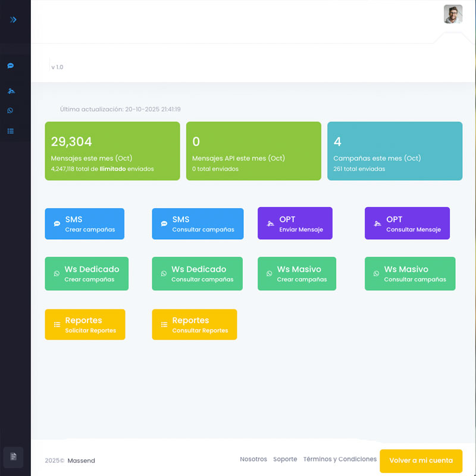Choose Ws Masivo Crear campañas
This screenshot has height=476, width=476.
point(296,274)
